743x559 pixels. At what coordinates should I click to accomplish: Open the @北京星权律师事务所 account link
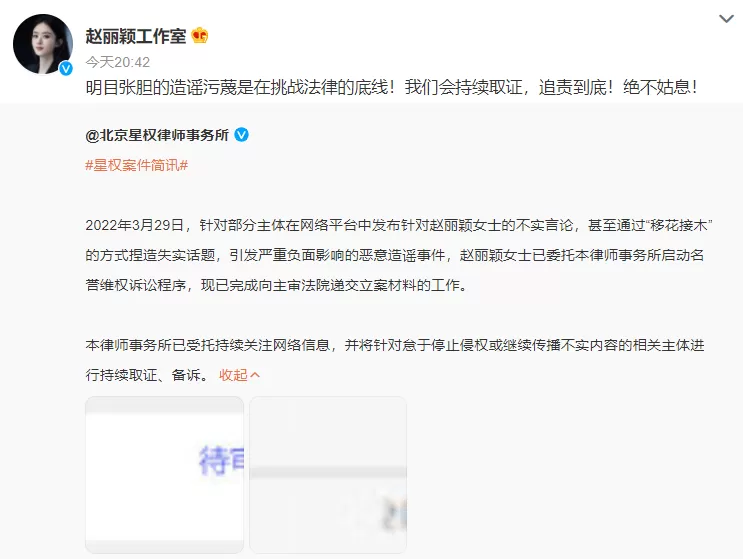coord(157,135)
